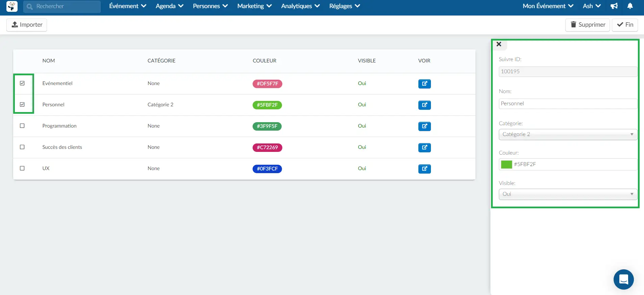Open the view link icon for Evénementiel row

coord(424,84)
